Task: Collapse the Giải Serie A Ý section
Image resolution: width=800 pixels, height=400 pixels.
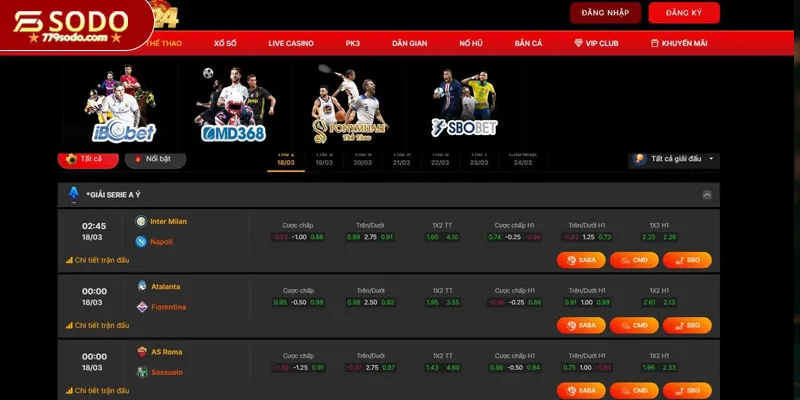Action: coord(707,194)
